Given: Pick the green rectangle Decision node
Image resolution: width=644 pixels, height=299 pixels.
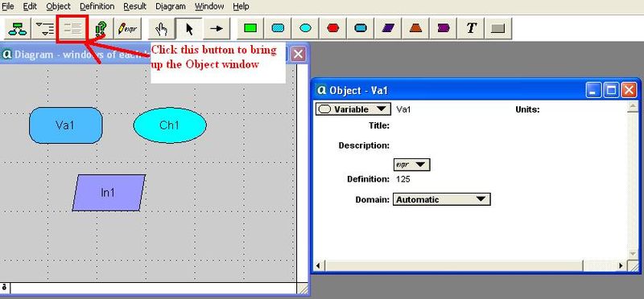Looking at the screenshot, I should (x=250, y=28).
